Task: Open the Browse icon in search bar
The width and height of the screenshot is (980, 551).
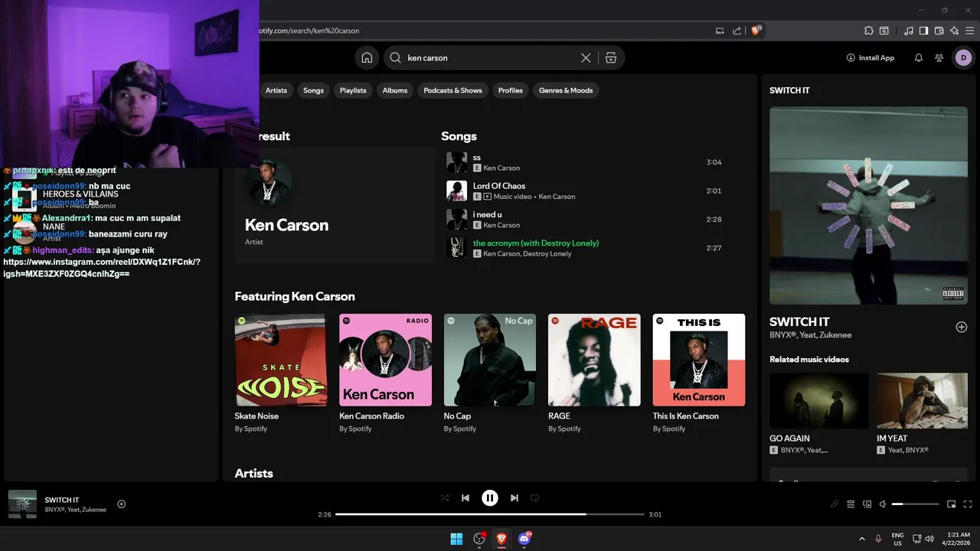Action: click(x=610, y=57)
